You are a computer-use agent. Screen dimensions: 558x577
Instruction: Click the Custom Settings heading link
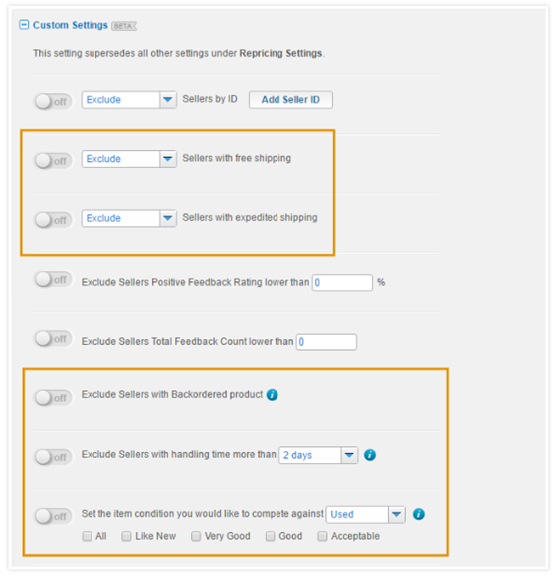pyautogui.click(x=70, y=25)
